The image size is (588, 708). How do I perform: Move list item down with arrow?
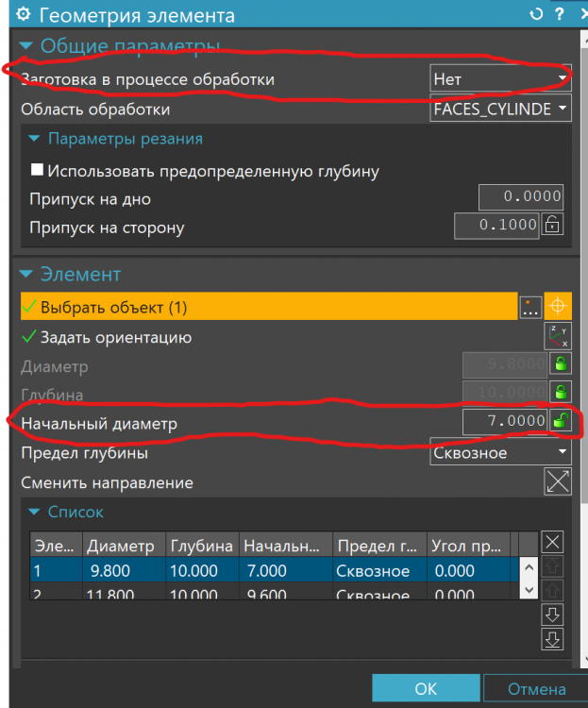point(554,615)
